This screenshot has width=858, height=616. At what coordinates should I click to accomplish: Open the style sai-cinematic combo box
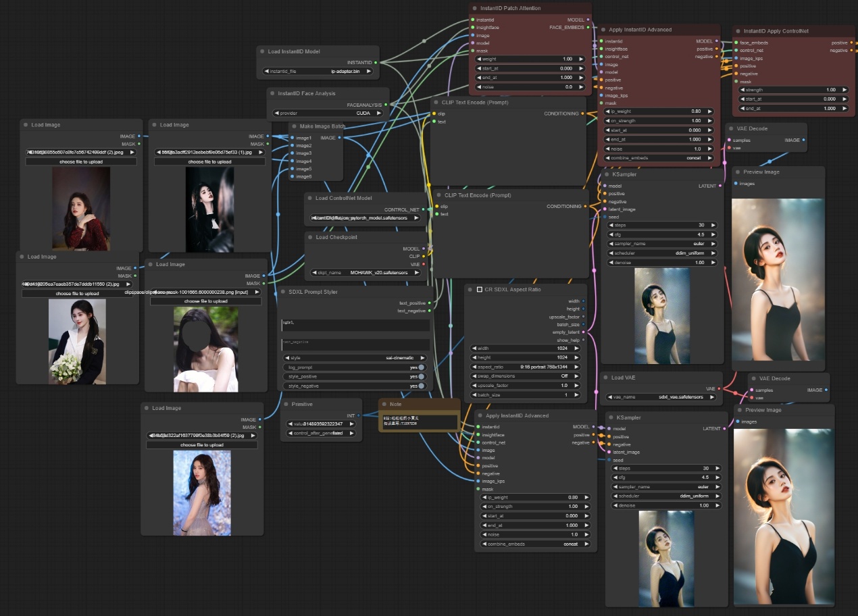[355, 358]
